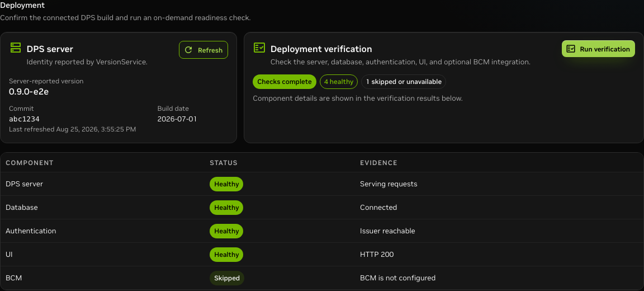Click the EVIDENCE column header
The width and height of the screenshot is (644, 291).
[378, 163]
